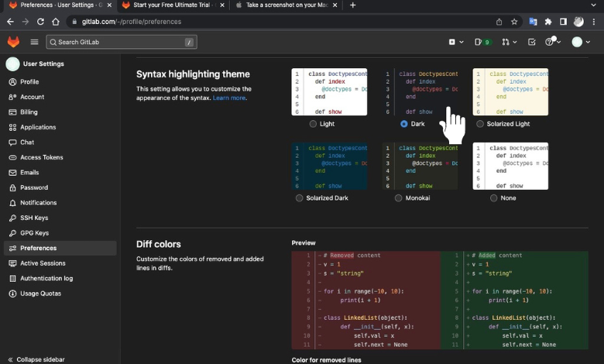Screen dimensions: 604x364
Task: Click the Billing card icon
Action: click(12, 112)
